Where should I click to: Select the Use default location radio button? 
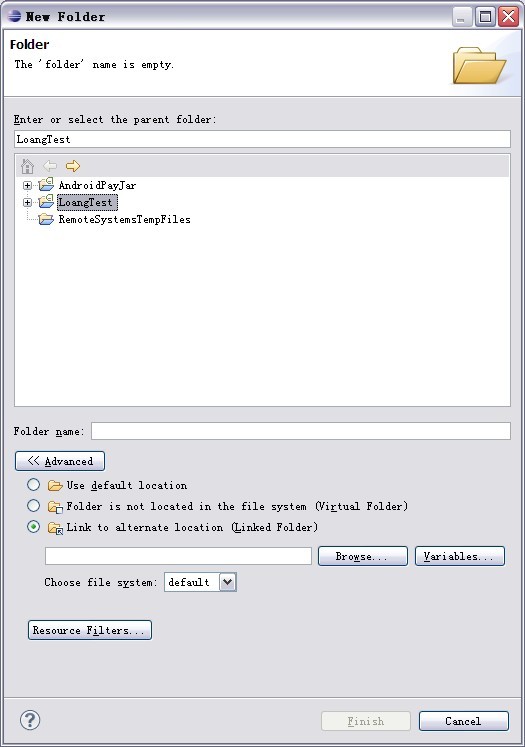(33, 485)
